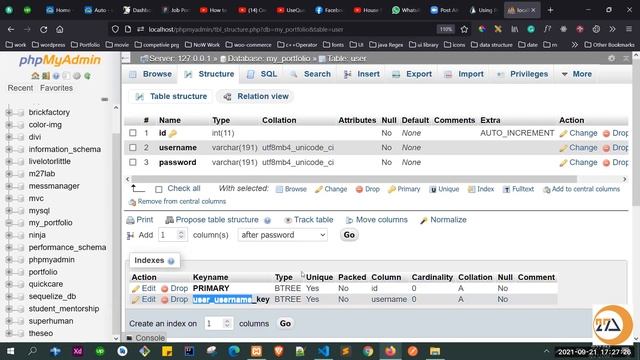Open Visual Studio Code from taskbar

(x=323, y=351)
